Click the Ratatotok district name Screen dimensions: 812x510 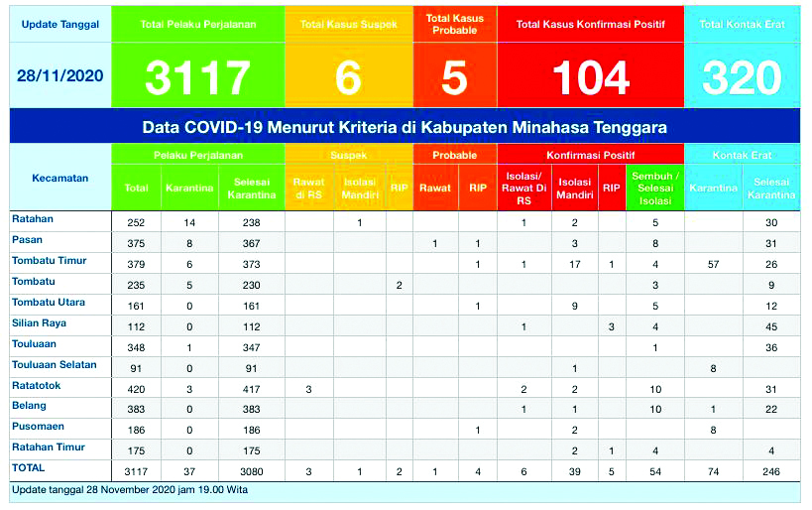37,386
